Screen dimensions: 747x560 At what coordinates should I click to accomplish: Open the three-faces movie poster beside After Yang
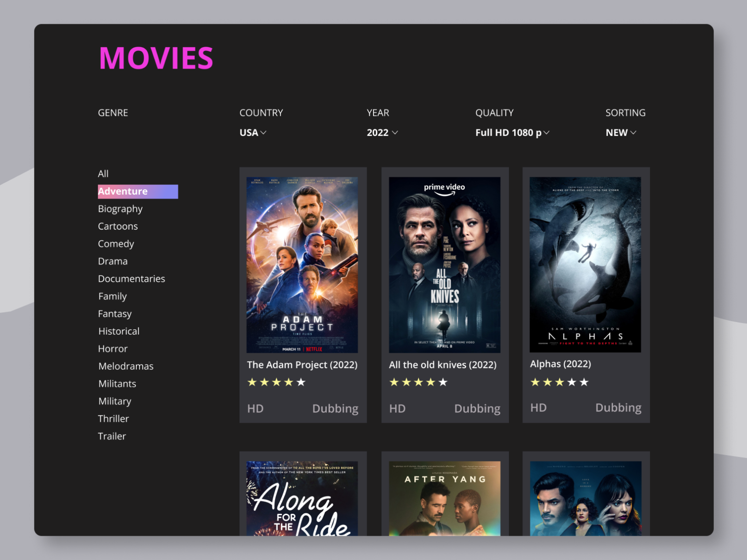coord(585,498)
